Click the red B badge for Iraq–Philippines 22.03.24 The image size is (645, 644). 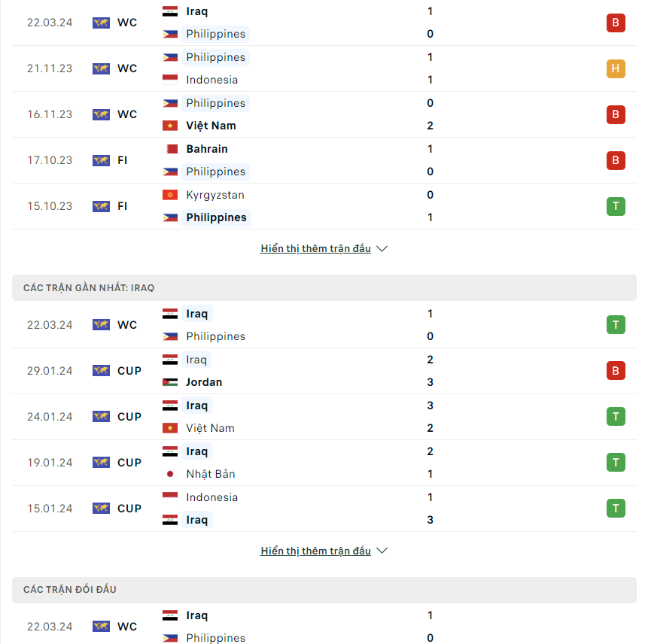(x=616, y=23)
